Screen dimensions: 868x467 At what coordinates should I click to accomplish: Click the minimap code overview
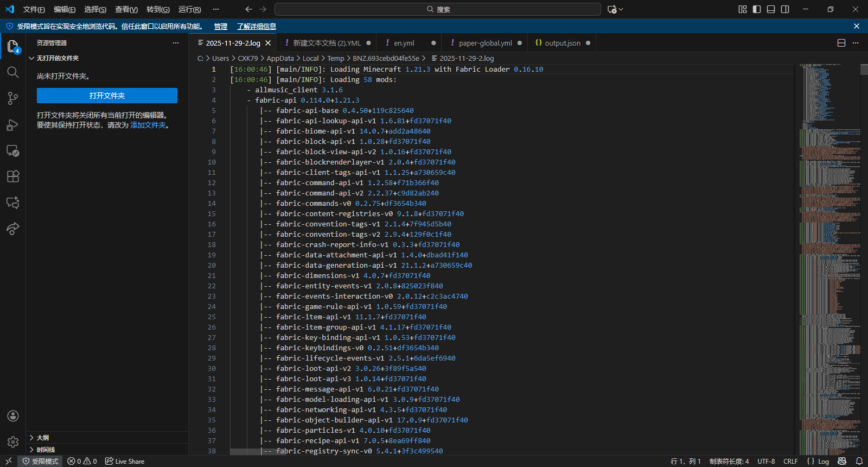point(829,259)
